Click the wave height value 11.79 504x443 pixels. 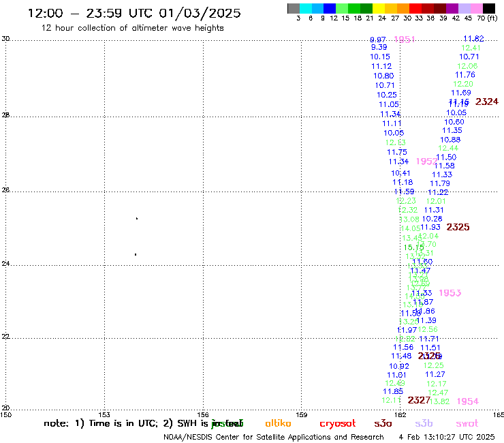coord(440,183)
